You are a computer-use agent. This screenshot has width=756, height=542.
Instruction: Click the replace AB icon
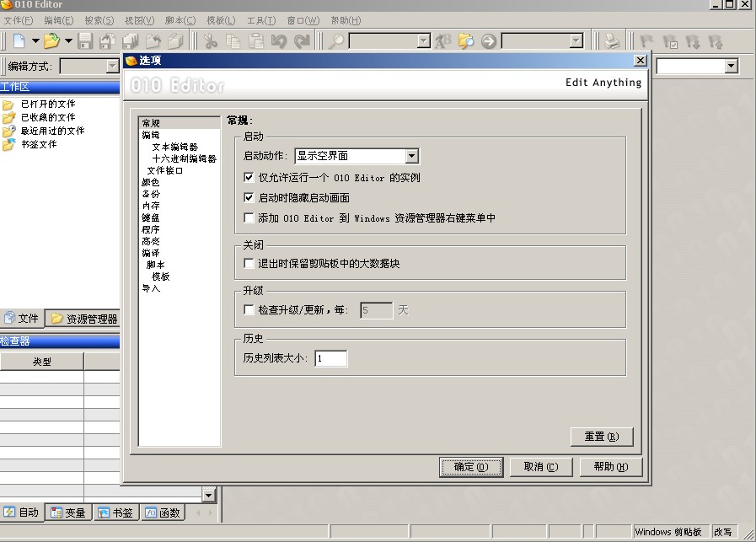click(442, 41)
